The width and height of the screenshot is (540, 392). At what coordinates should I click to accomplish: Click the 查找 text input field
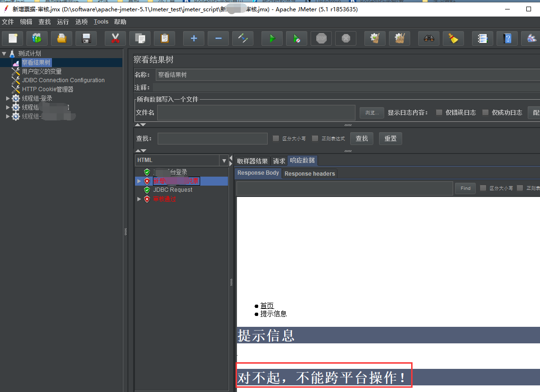212,138
